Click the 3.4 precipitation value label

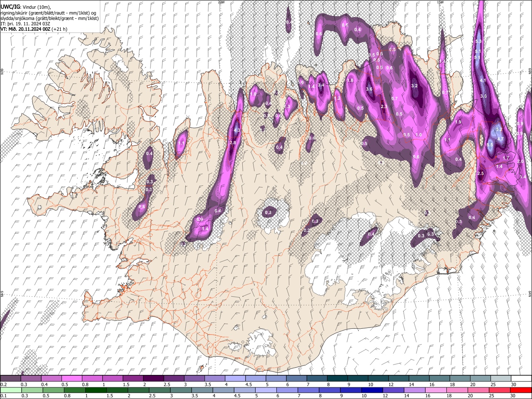[x=321, y=85]
